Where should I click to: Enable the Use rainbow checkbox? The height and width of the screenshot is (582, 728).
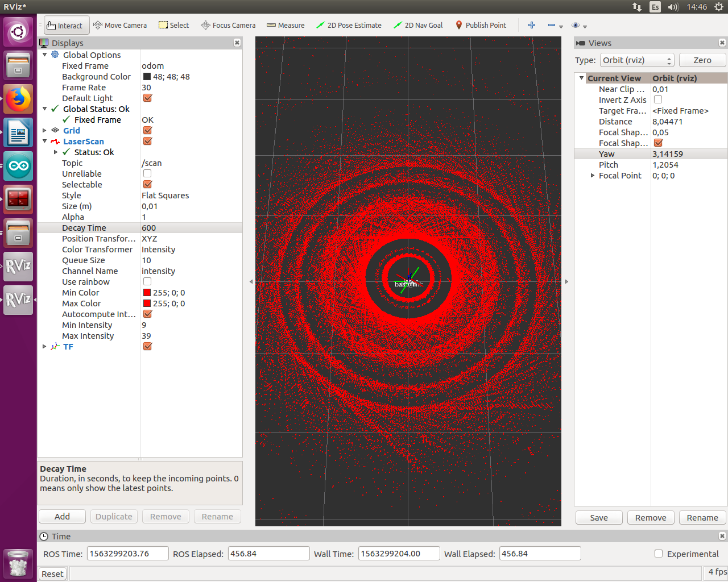pyautogui.click(x=147, y=281)
